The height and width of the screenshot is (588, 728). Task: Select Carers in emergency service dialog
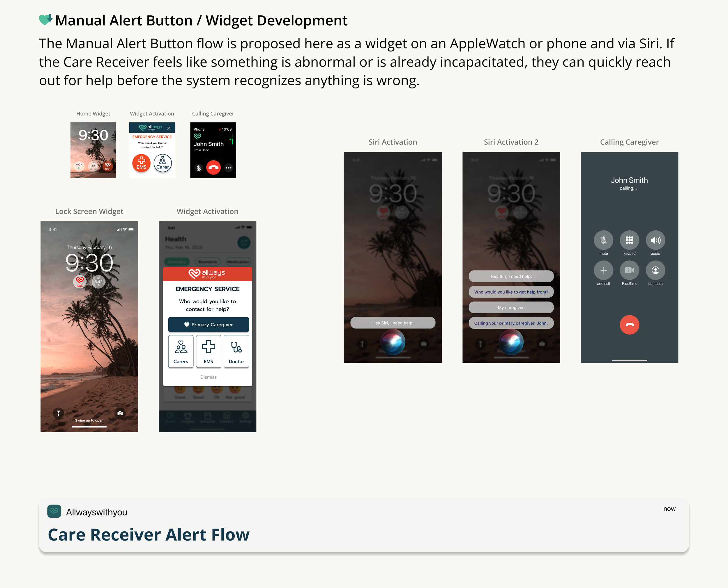[181, 351]
